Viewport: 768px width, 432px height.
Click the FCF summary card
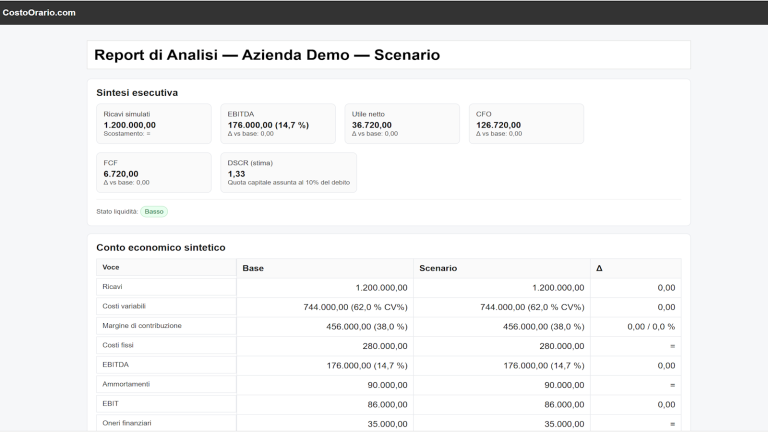(153, 171)
